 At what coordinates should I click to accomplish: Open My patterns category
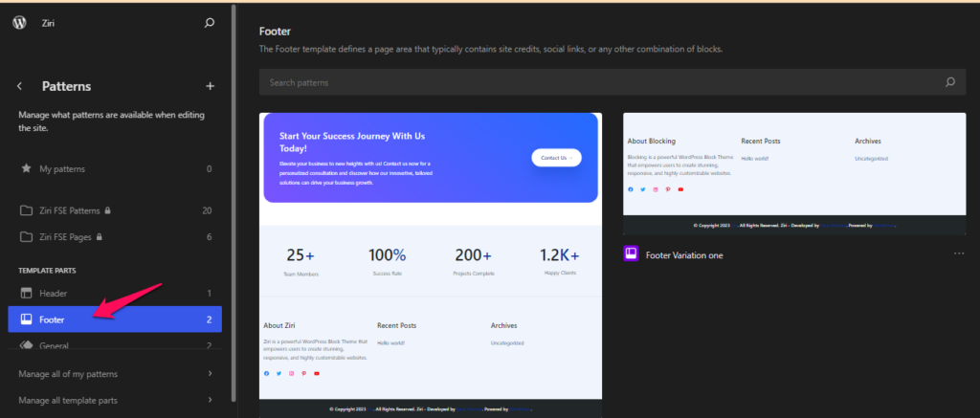click(x=115, y=168)
